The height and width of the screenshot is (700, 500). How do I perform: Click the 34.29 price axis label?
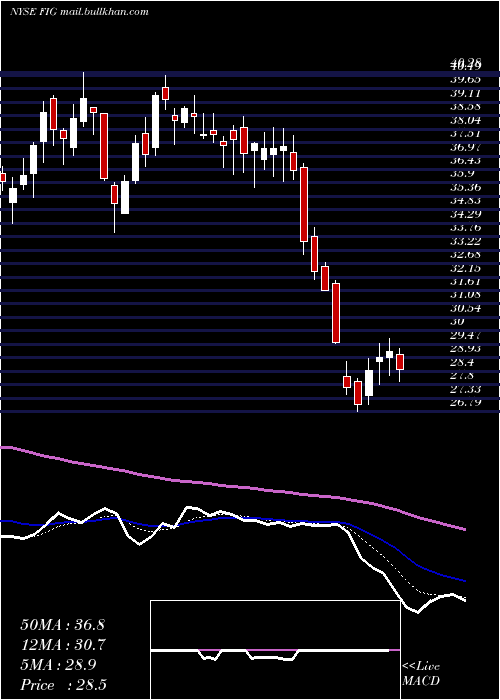(x=465, y=214)
